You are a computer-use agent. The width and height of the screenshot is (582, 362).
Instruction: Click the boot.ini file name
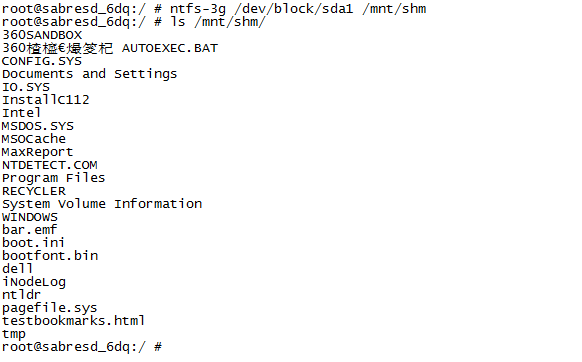tap(33, 243)
